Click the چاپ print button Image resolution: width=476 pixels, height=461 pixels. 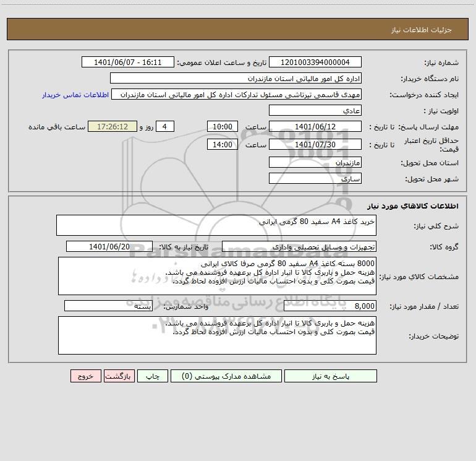pos(153,376)
